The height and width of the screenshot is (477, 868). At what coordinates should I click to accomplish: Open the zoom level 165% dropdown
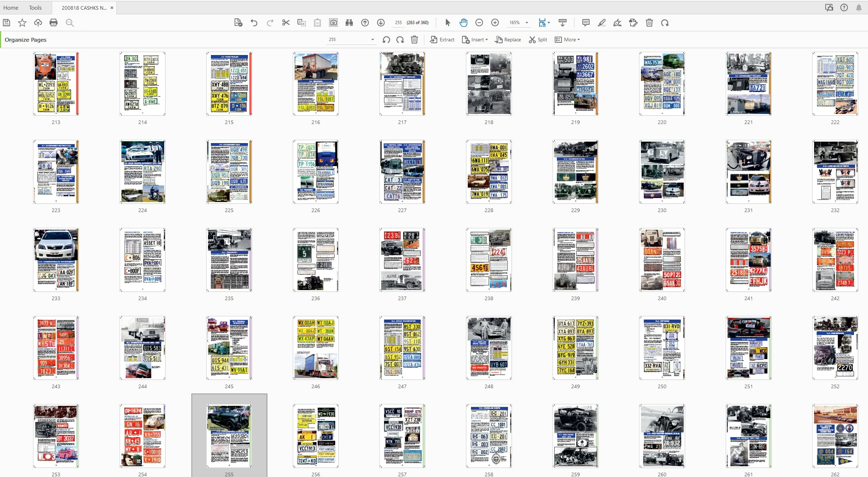[x=527, y=23]
